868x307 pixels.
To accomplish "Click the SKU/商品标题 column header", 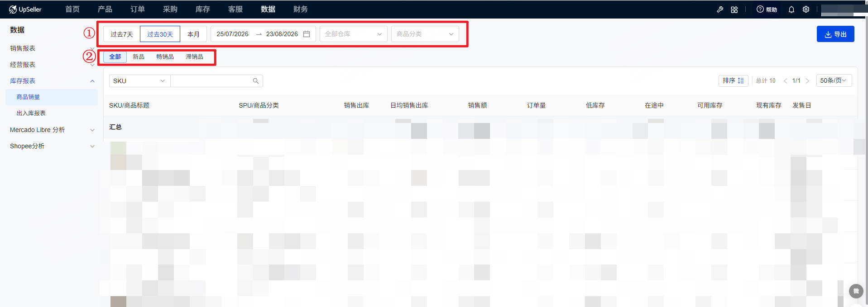I will click(129, 105).
